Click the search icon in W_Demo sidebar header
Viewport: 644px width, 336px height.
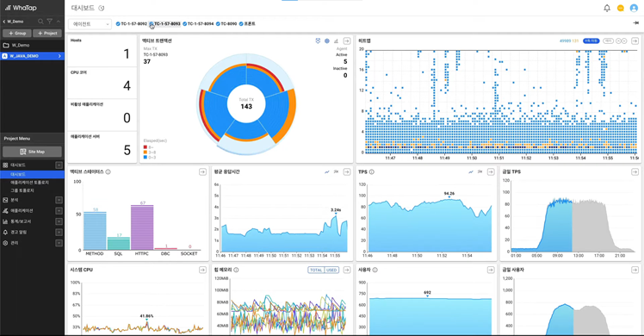pyautogui.click(x=40, y=22)
